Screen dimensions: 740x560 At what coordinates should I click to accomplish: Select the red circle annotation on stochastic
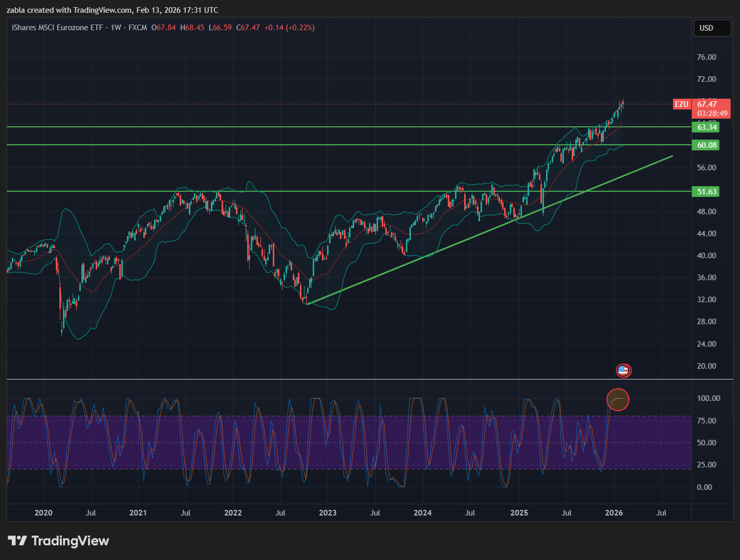click(x=618, y=399)
